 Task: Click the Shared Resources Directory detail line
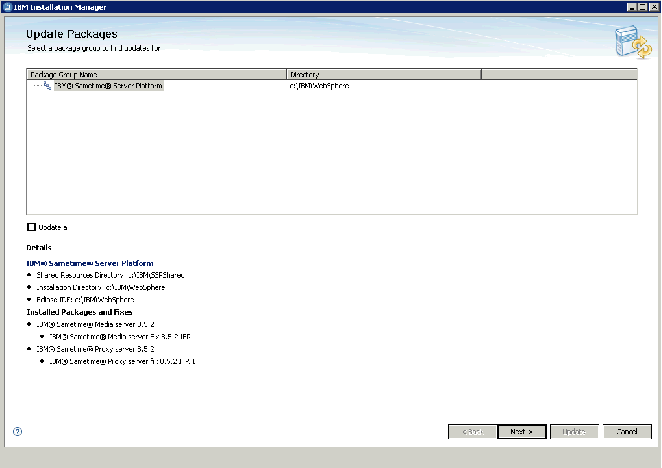pyautogui.click(x=110, y=274)
